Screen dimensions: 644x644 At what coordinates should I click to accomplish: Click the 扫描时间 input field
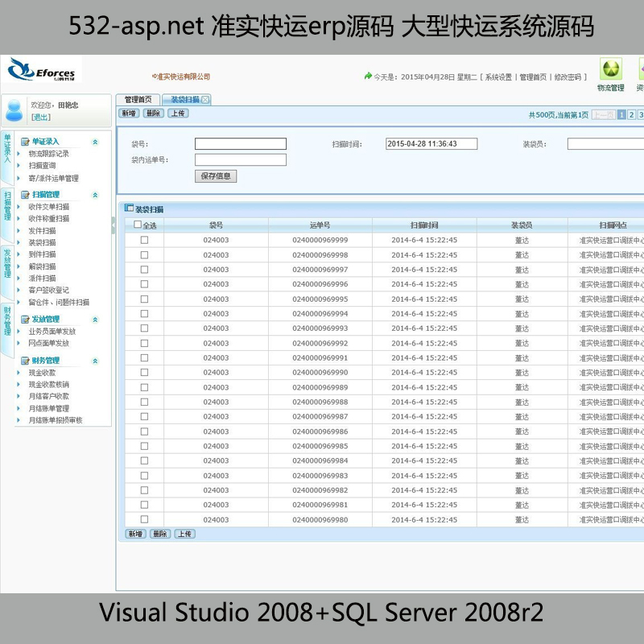click(x=431, y=144)
